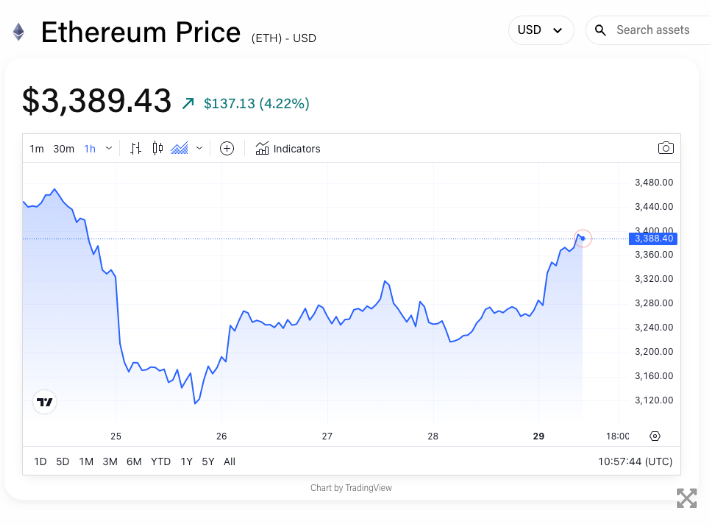The height and width of the screenshot is (526, 710).
Task: Open the USD currency dropdown
Action: [x=540, y=30]
